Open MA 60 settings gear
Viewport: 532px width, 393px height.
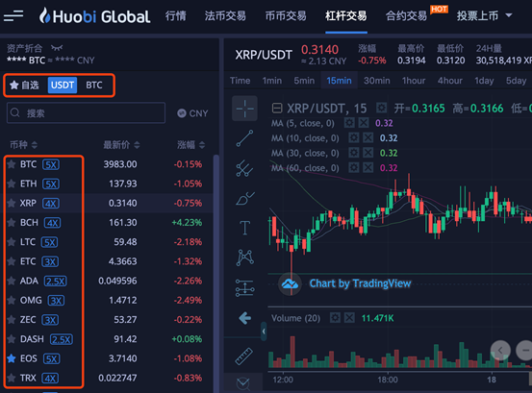354,167
